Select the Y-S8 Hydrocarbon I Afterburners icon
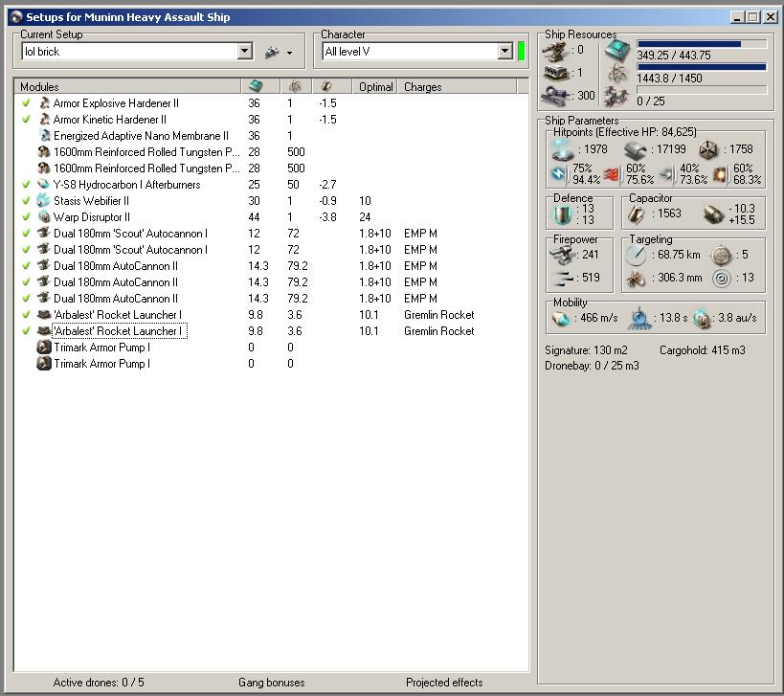The image size is (784, 696). 44,185
